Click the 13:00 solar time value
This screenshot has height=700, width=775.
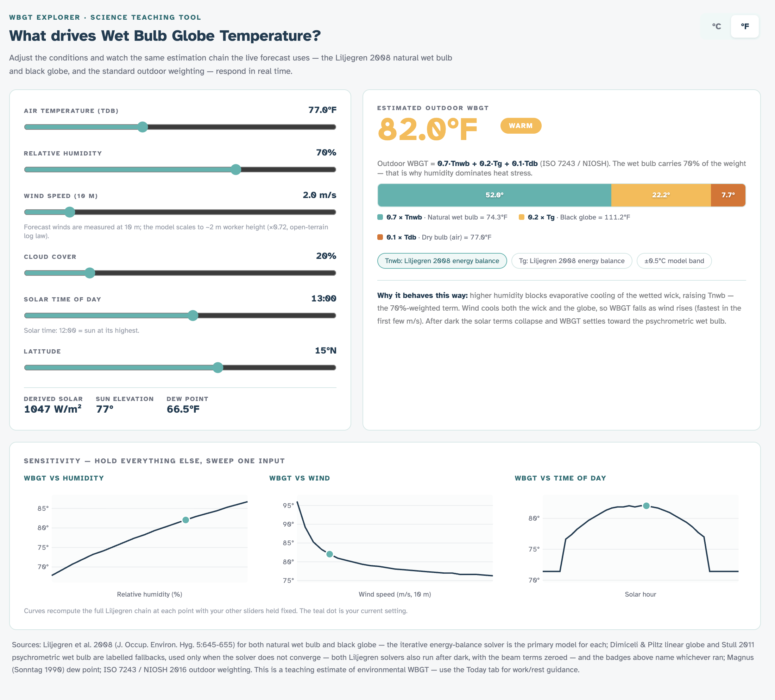[324, 299]
